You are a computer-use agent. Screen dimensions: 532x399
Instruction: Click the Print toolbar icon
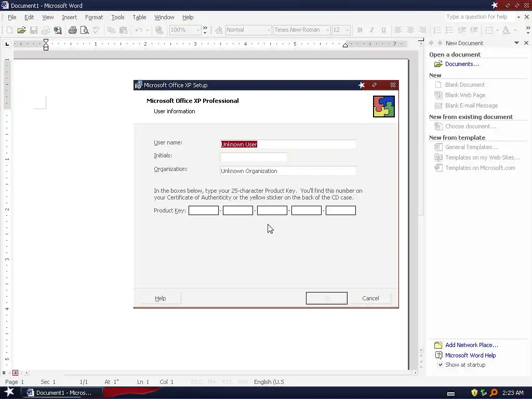click(72, 30)
